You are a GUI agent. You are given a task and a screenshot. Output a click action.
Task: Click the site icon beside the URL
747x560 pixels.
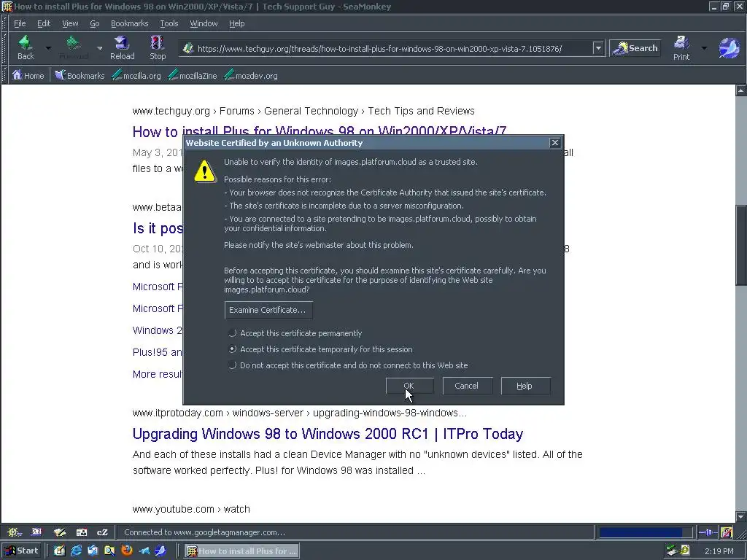pyautogui.click(x=187, y=48)
